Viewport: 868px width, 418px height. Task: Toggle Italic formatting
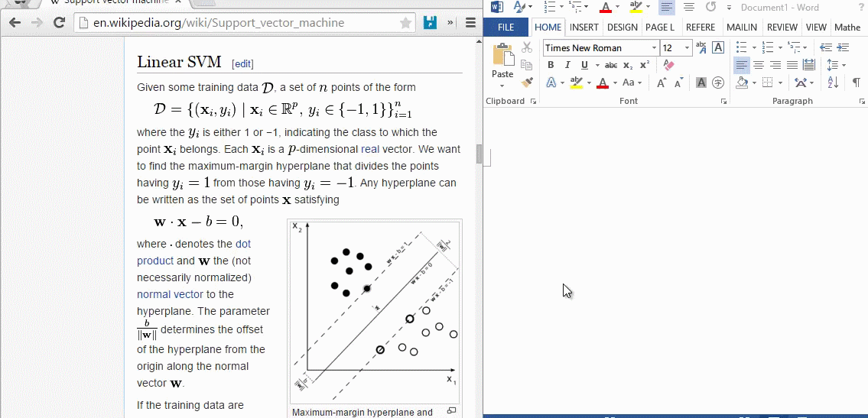pyautogui.click(x=567, y=65)
